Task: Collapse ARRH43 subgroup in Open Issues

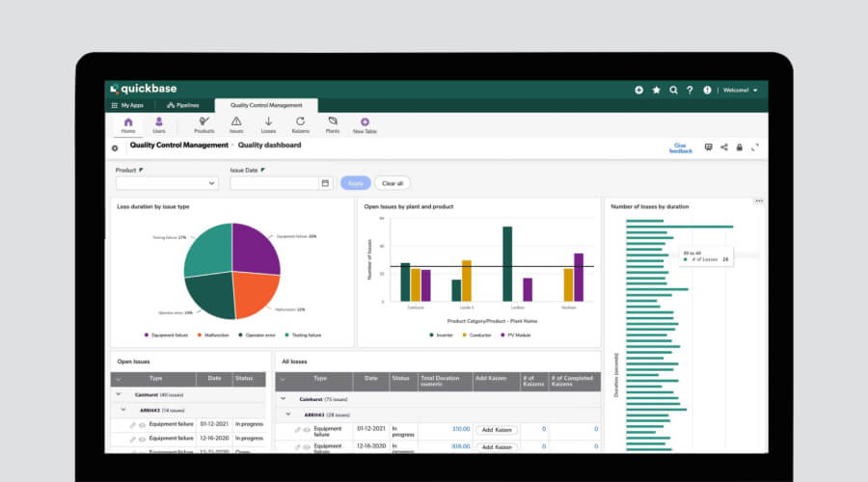Action: 123,410
